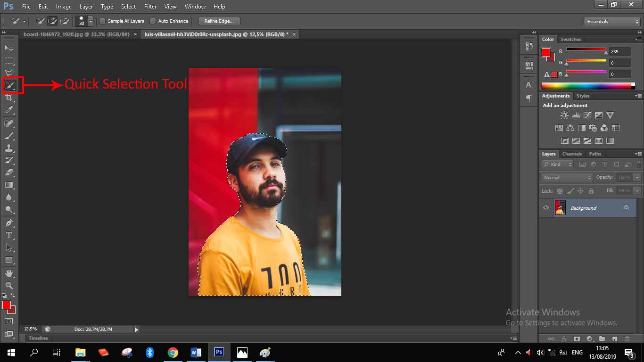Enable Sample All Layers checkbox

(x=102, y=21)
